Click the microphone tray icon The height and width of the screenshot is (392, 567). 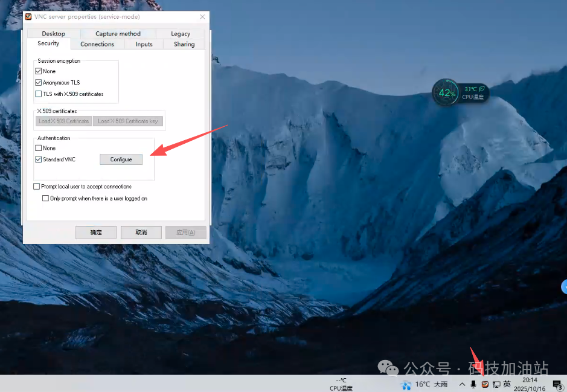click(x=473, y=384)
